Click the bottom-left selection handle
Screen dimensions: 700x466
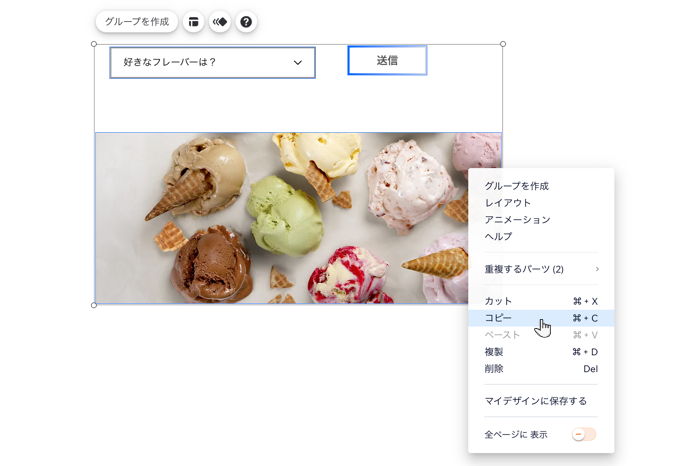coord(94,305)
